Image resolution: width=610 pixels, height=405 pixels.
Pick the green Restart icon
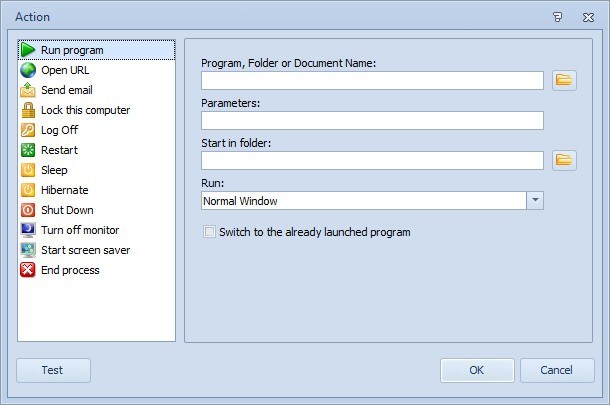click(x=28, y=150)
